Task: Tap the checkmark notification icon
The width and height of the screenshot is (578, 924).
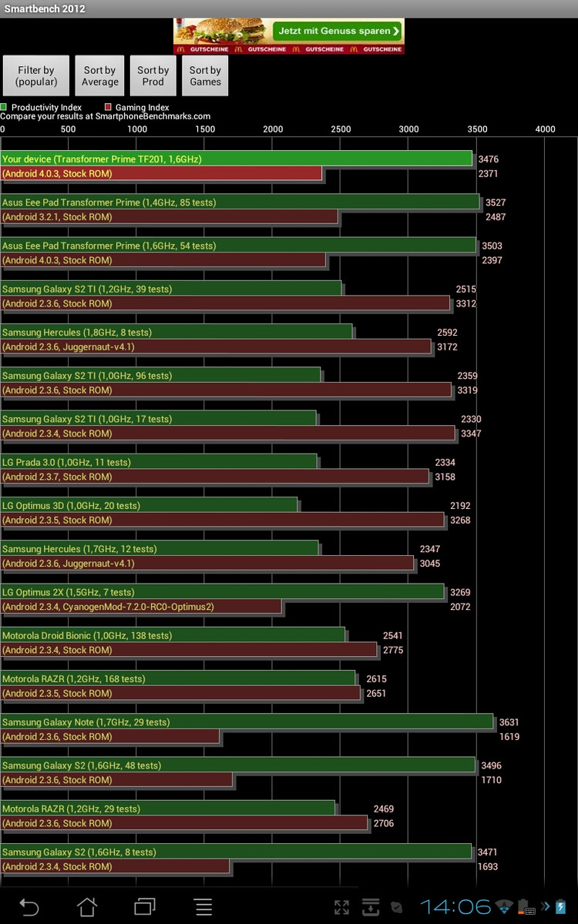Action: 396,908
